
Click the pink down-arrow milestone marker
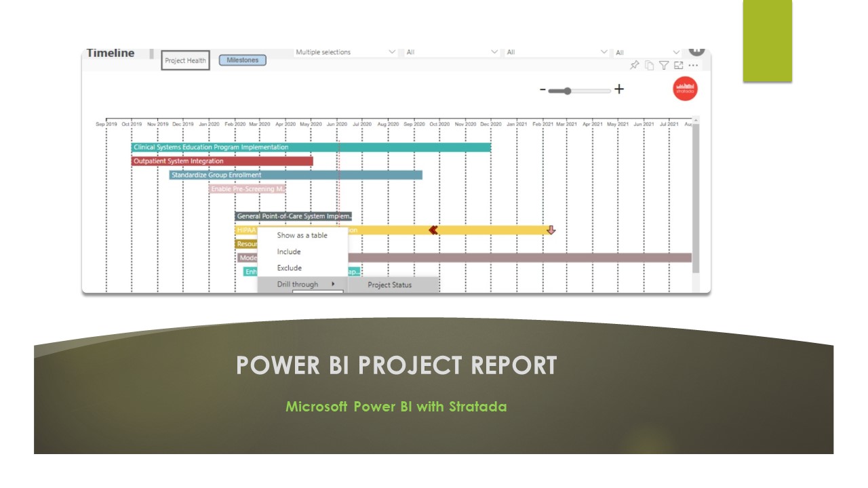coord(551,230)
